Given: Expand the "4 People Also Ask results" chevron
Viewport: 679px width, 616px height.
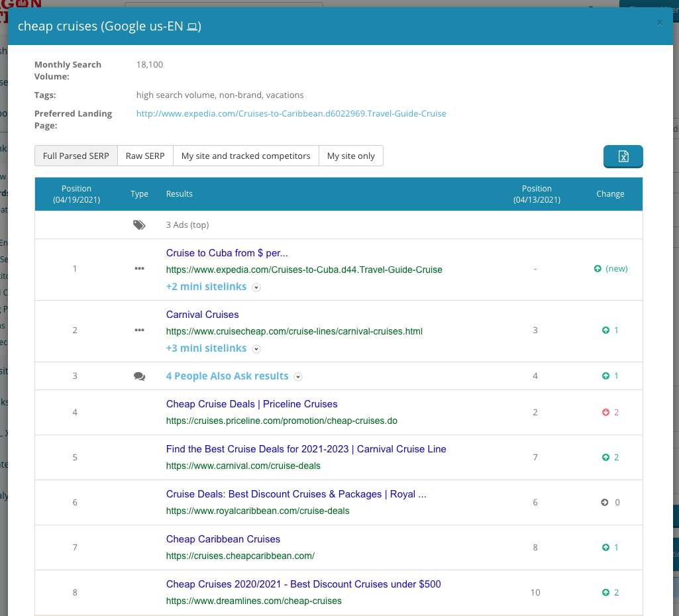Looking at the screenshot, I should coord(298,376).
